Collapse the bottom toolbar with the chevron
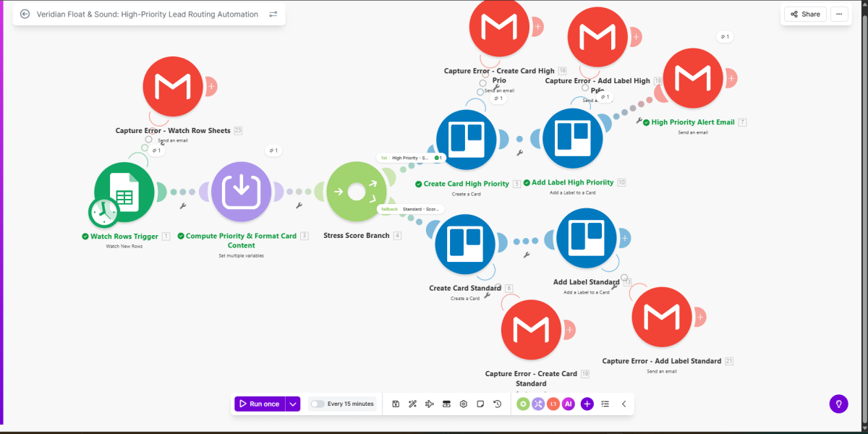 (x=624, y=404)
